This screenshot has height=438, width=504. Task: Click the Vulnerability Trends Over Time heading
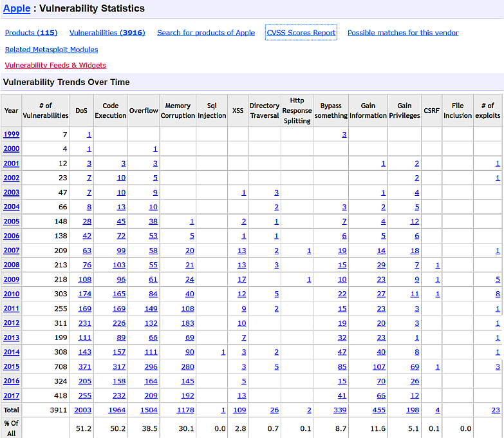point(66,82)
